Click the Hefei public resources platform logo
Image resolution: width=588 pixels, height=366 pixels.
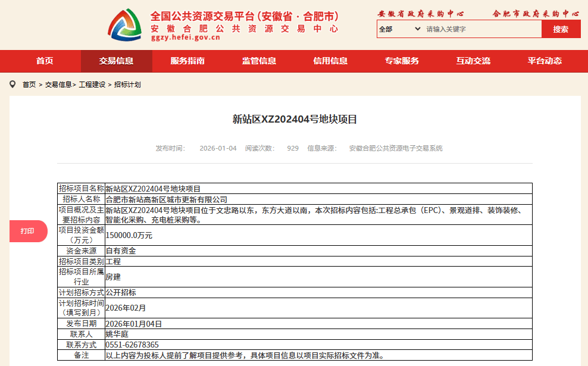coord(124,25)
